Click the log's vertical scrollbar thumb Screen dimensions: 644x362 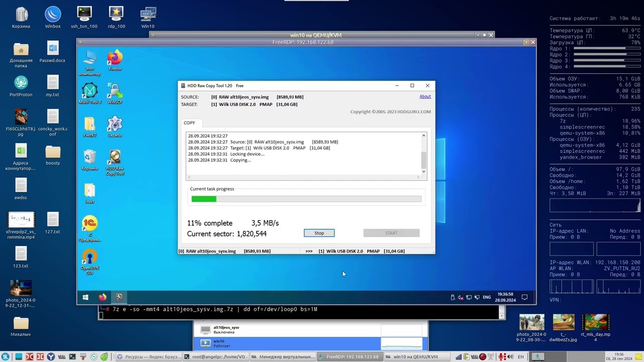tap(424, 160)
